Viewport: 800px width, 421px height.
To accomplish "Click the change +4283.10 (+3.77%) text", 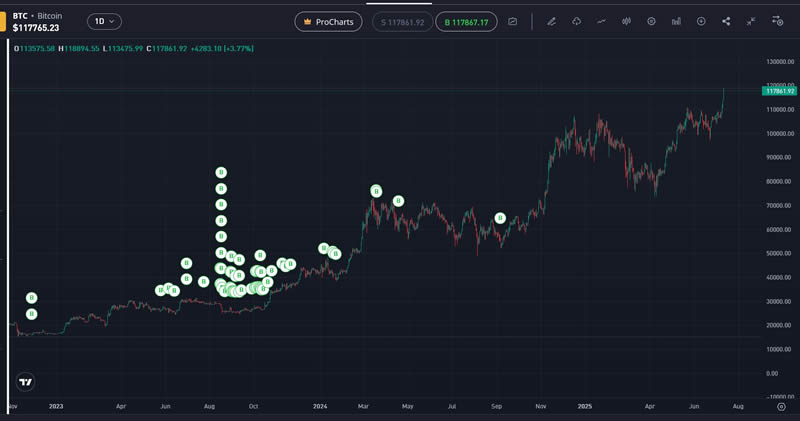I will click(x=222, y=48).
